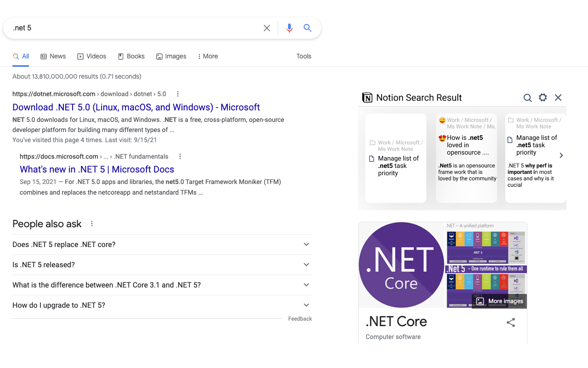Click 'Notion Search Result' panel title

pyautogui.click(x=419, y=98)
